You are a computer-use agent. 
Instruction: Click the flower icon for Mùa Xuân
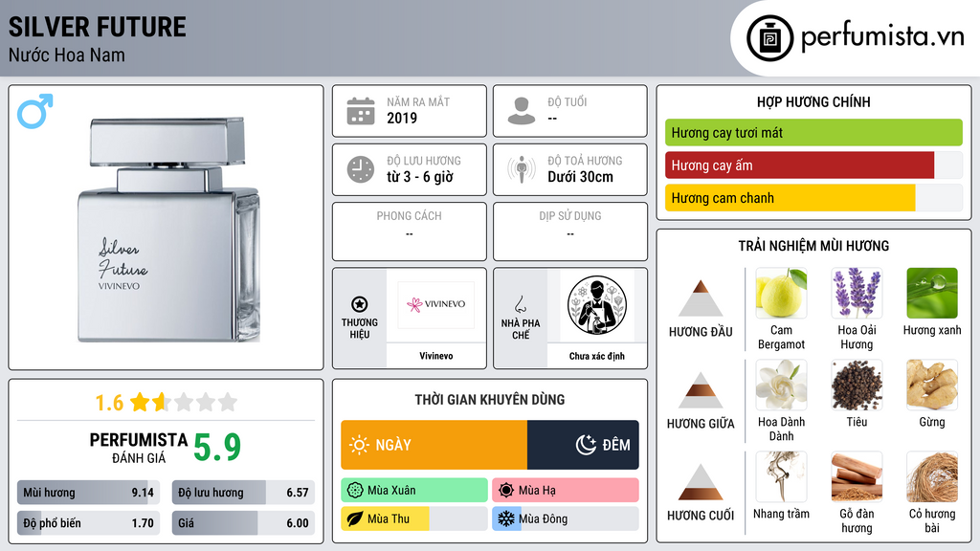pyautogui.click(x=355, y=491)
